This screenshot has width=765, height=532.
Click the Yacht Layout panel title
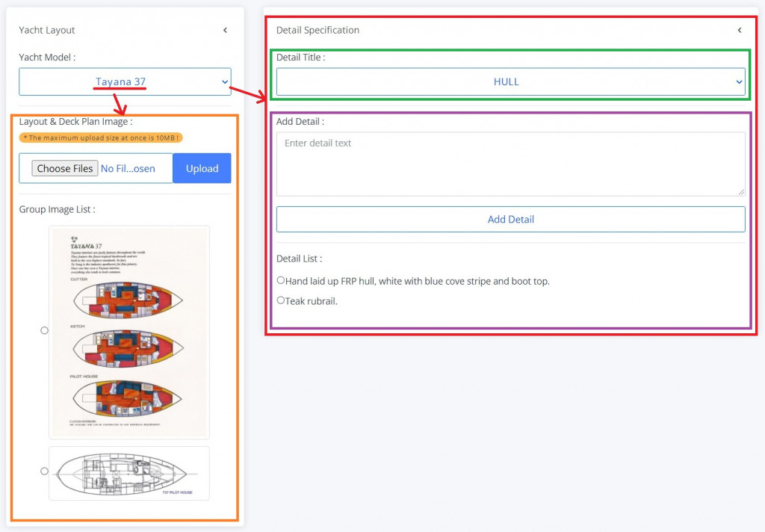tap(47, 30)
